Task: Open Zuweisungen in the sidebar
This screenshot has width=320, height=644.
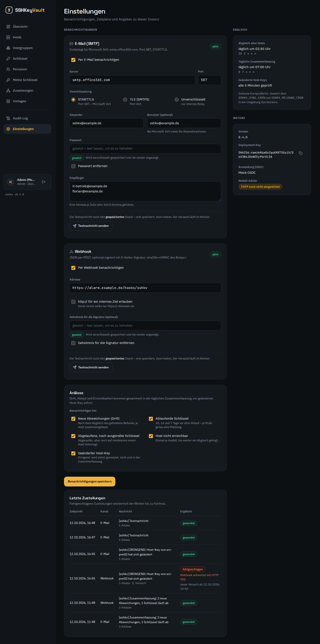Action: [27, 91]
